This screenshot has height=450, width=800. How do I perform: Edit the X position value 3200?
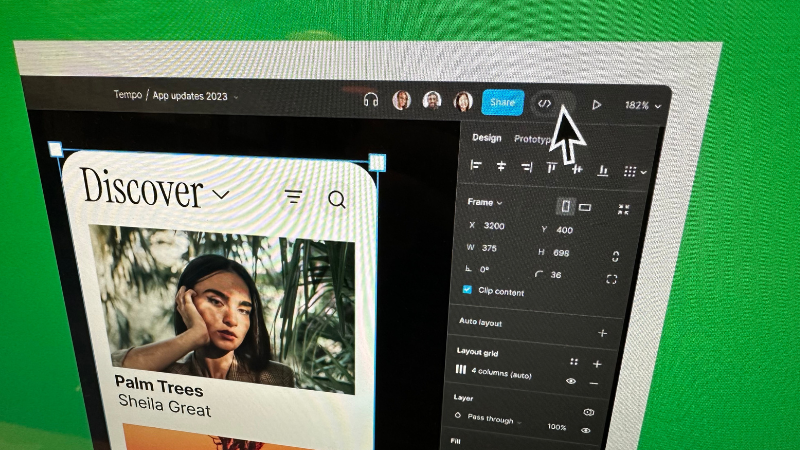pyautogui.click(x=494, y=226)
